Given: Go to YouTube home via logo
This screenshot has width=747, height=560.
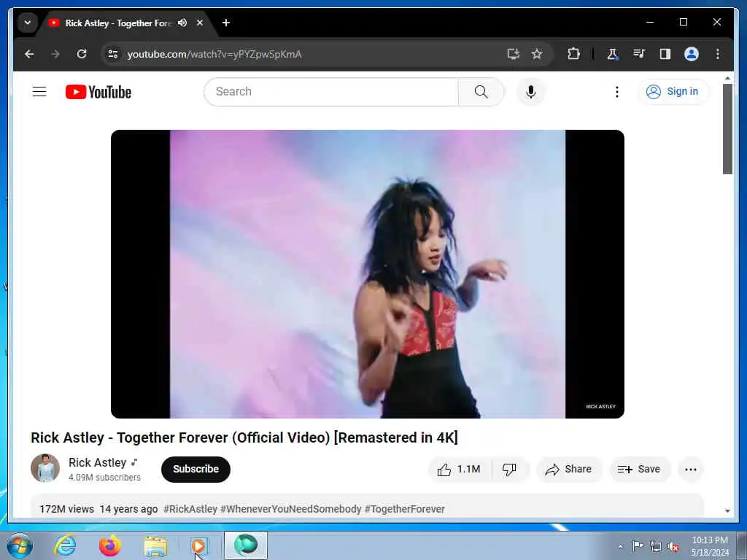Looking at the screenshot, I should (x=98, y=92).
